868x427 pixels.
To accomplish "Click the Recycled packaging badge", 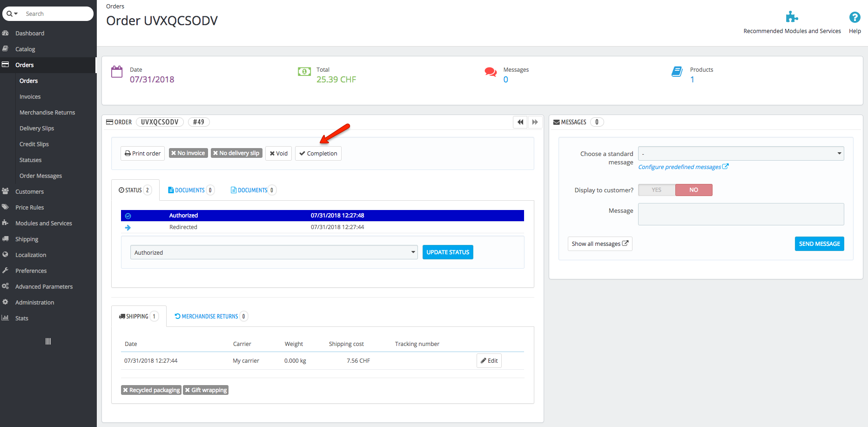I will click(x=151, y=390).
